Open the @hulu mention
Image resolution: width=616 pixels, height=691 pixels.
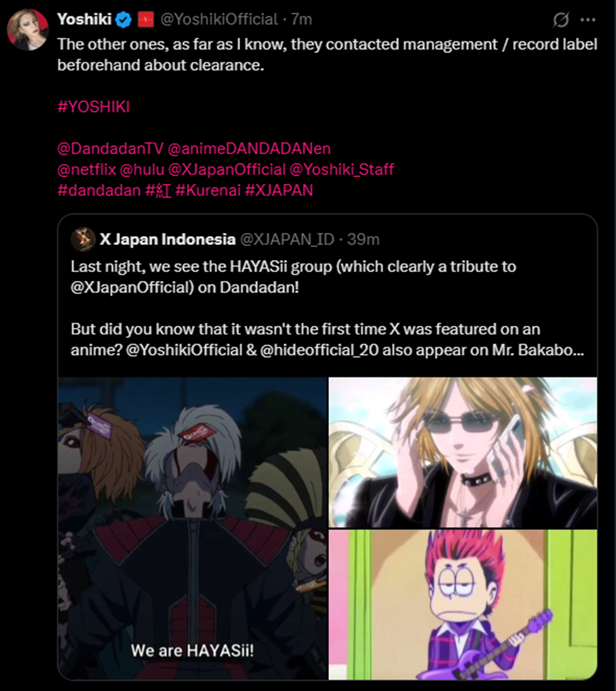(142, 169)
